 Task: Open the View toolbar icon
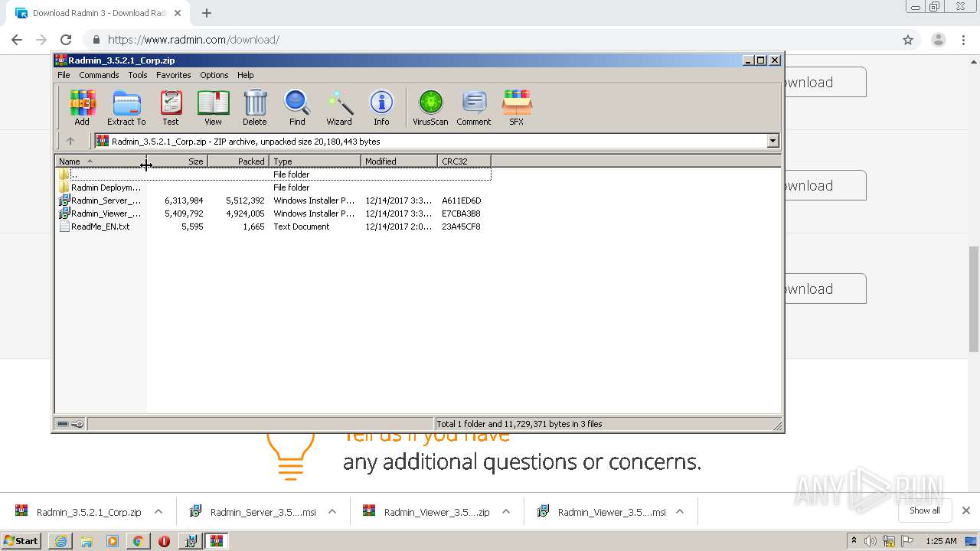coord(213,107)
